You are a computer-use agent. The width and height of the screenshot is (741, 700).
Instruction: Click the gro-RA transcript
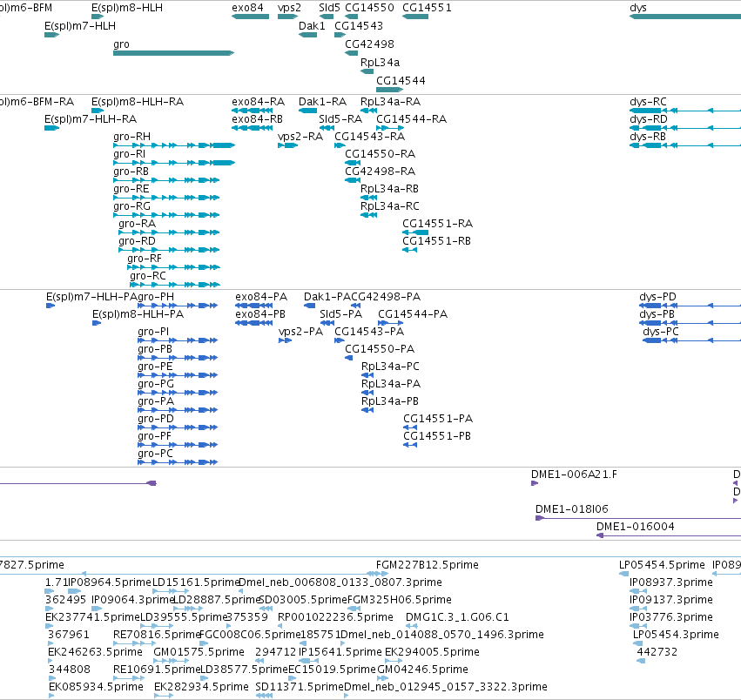pyautogui.click(x=169, y=232)
